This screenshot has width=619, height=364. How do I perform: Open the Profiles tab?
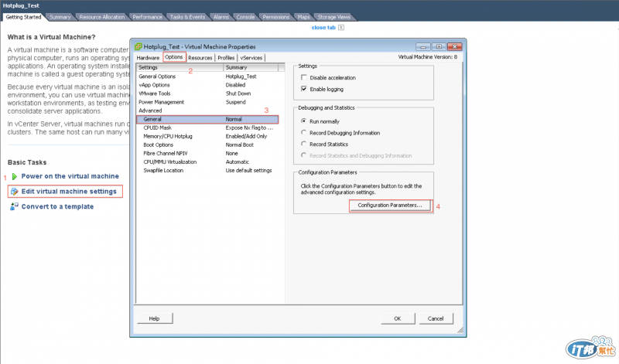point(226,58)
